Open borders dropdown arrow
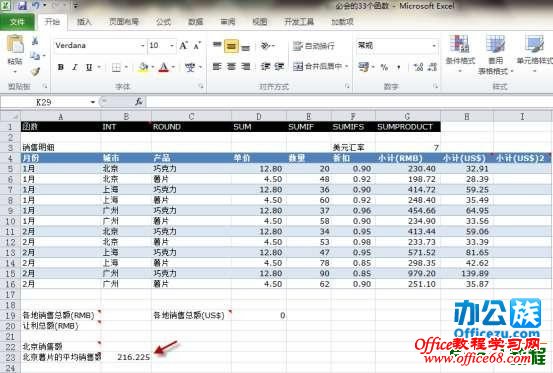Image resolution: width=553 pixels, height=373 pixels. coord(126,67)
